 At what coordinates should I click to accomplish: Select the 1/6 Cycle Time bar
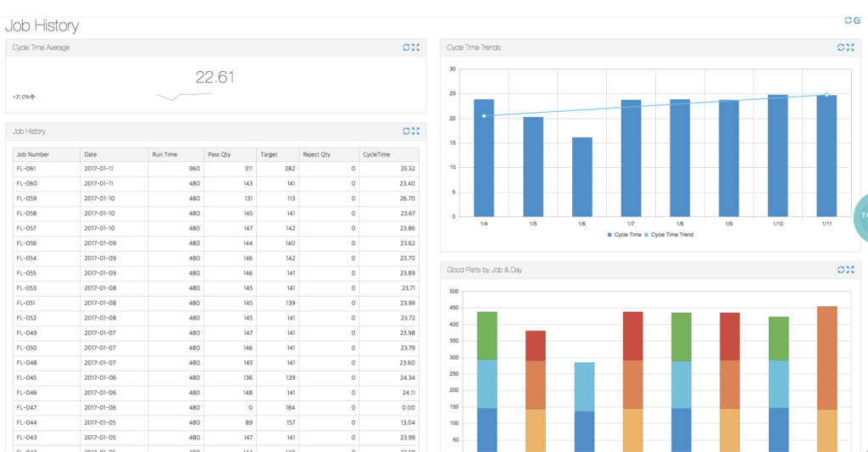tap(581, 177)
